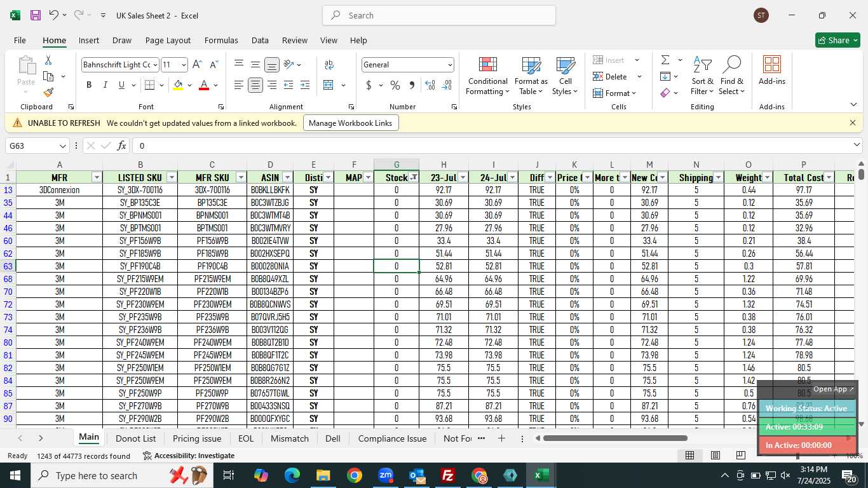Open Format as Table gallery
This screenshot has height=488, width=868.
pos(531,76)
